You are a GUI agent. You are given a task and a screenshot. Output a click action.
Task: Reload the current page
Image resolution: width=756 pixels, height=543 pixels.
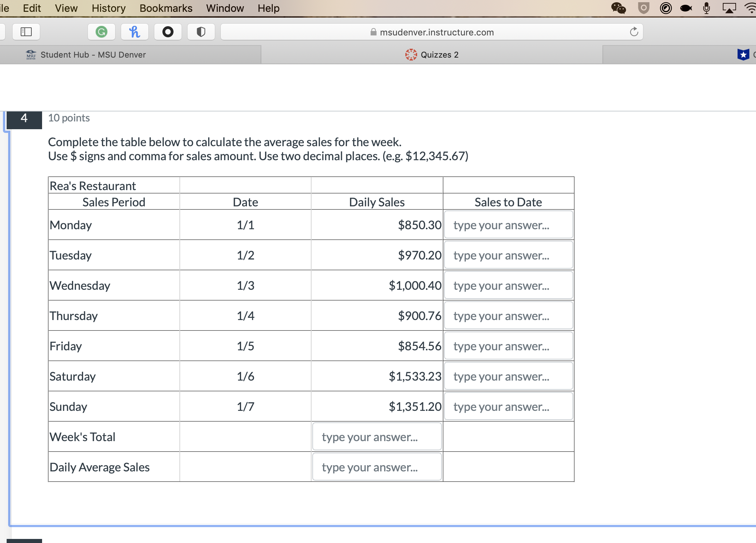point(634,32)
